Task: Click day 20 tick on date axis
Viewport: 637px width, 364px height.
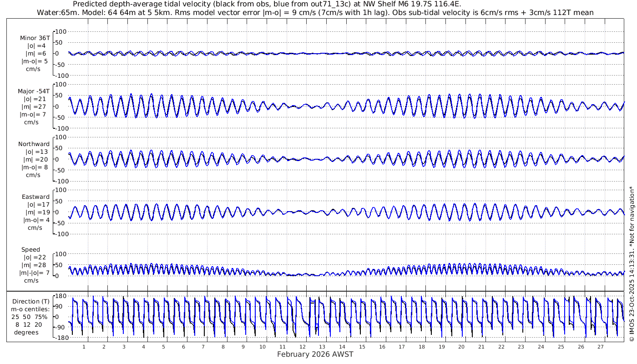Action: (461, 347)
